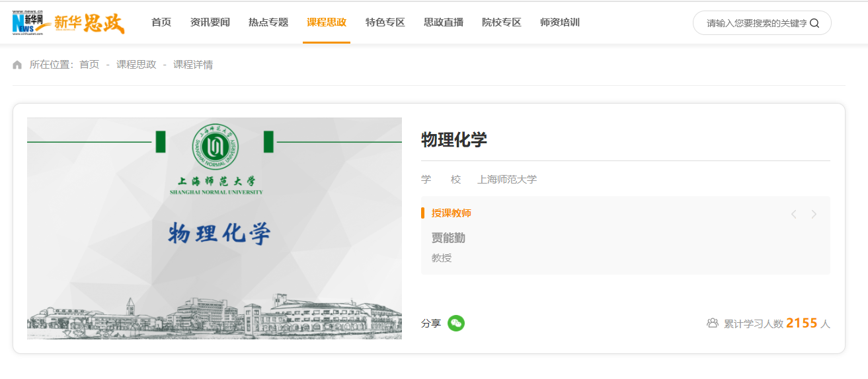Image resolution: width=868 pixels, height=379 pixels.
Task: Open the 思政直播 menu item
Action: (x=444, y=22)
